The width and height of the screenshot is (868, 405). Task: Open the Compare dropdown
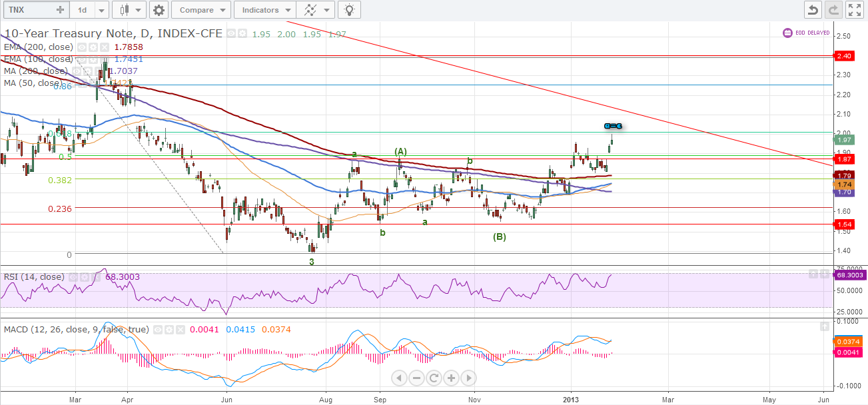click(x=201, y=10)
